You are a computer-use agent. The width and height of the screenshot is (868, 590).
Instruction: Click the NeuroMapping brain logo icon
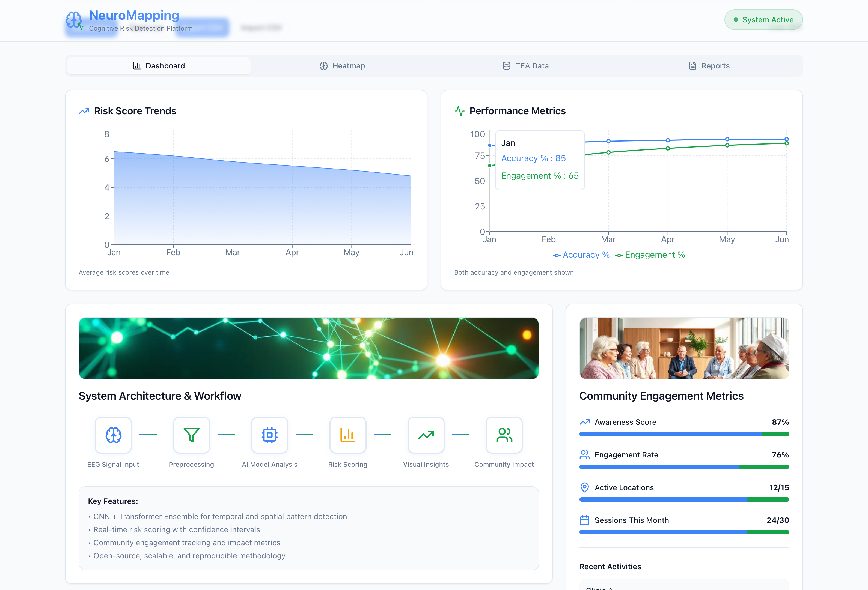point(74,20)
